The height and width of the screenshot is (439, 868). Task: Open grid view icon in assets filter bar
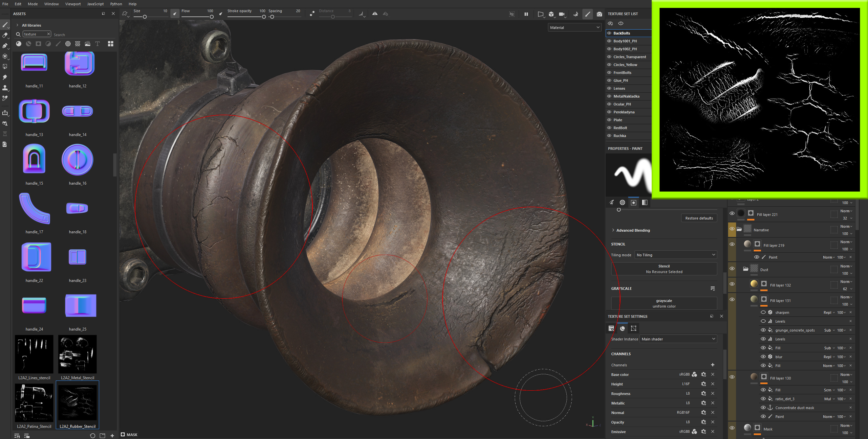[x=111, y=44]
